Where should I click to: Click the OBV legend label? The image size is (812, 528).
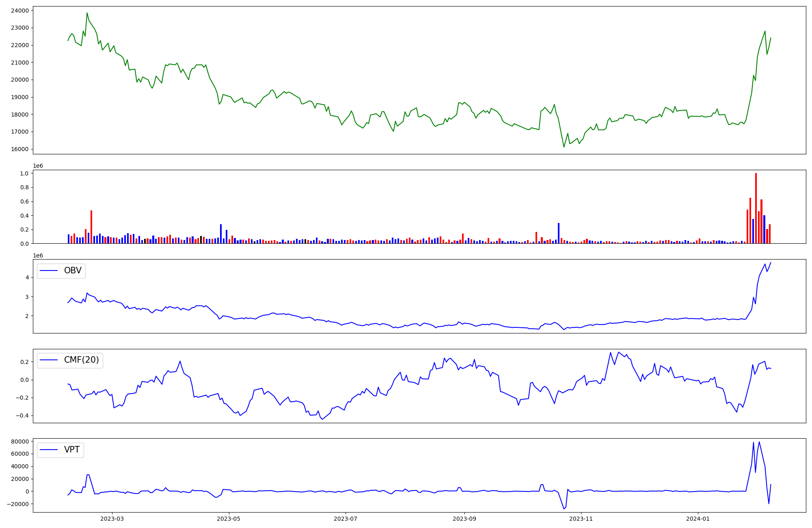coord(73,270)
